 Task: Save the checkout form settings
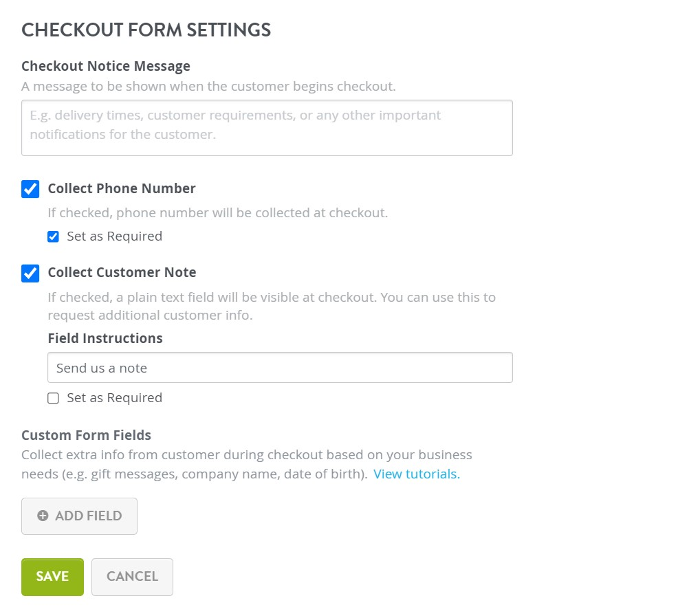click(x=52, y=577)
